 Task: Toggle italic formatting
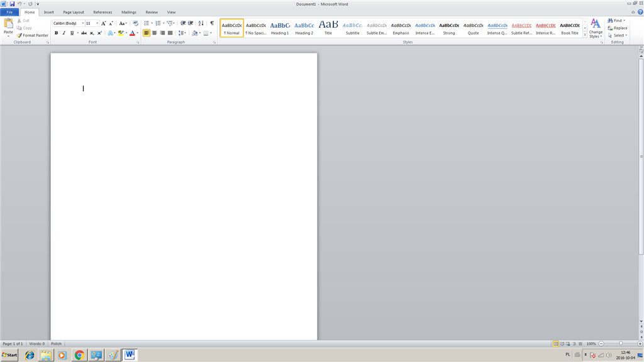coord(64,33)
